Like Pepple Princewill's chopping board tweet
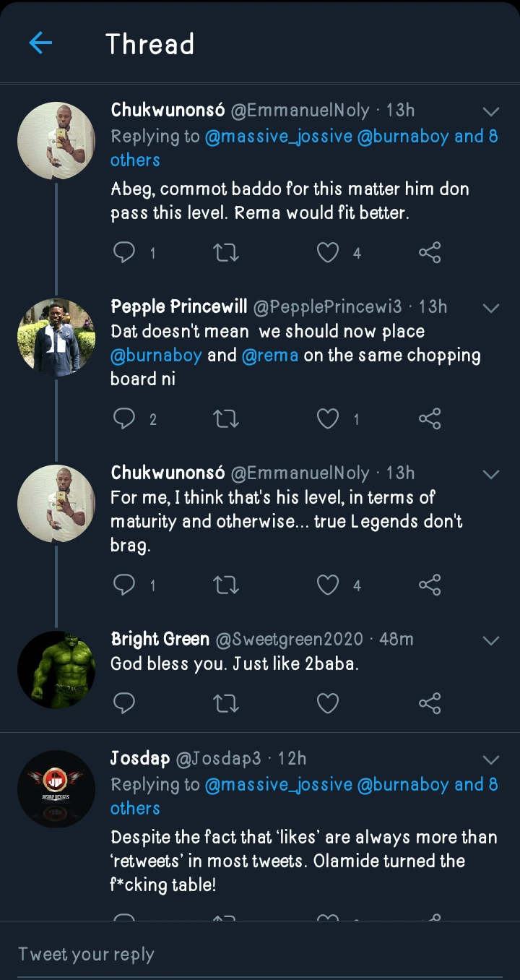 tap(329, 419)
